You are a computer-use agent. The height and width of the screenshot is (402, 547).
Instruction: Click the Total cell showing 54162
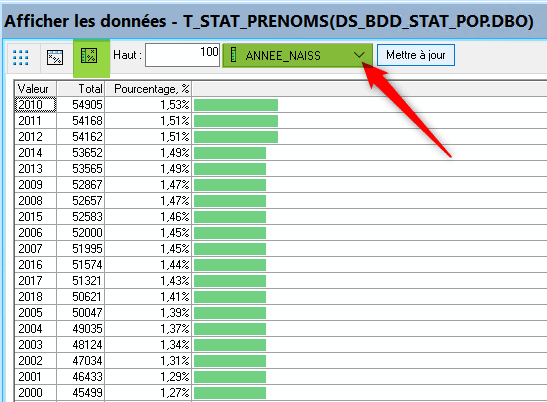click(x=81, y=137)
